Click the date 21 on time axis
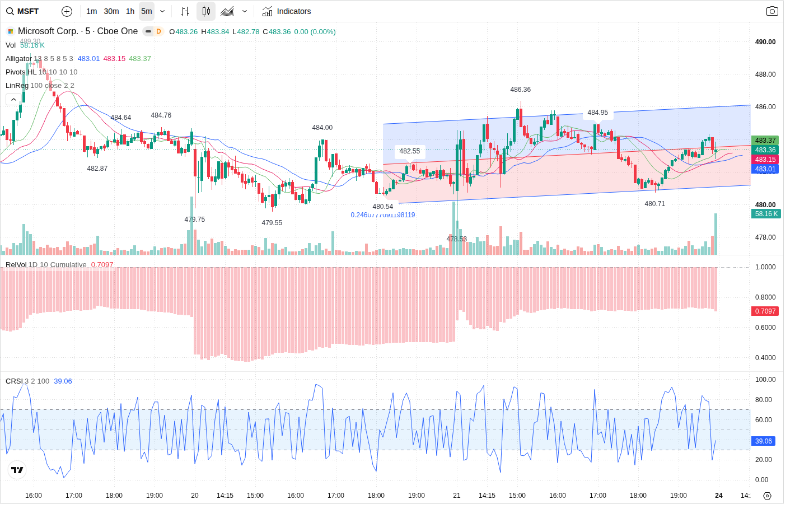The height and width of the screenshot is (532, 795). click(x=457, y=496)
